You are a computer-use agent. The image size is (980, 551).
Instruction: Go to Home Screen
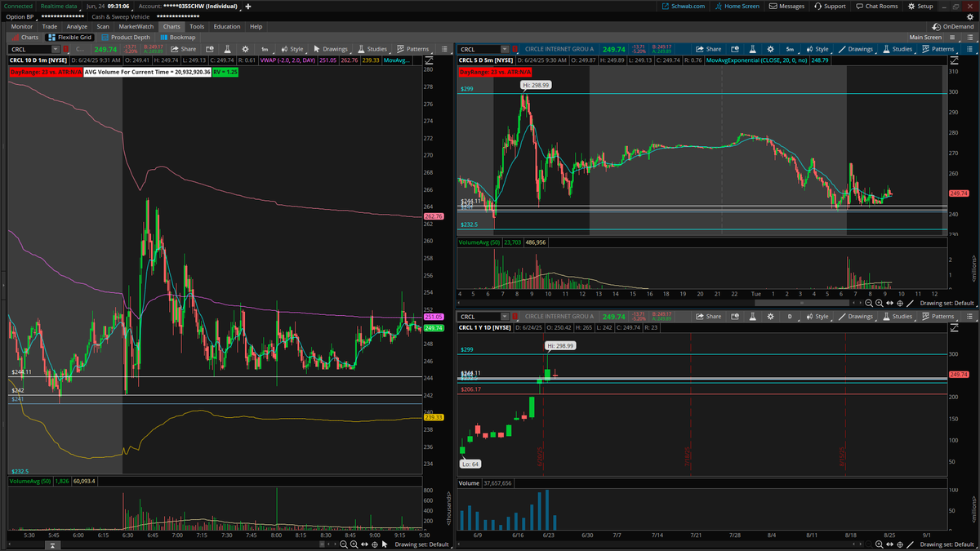click(736, 6)
